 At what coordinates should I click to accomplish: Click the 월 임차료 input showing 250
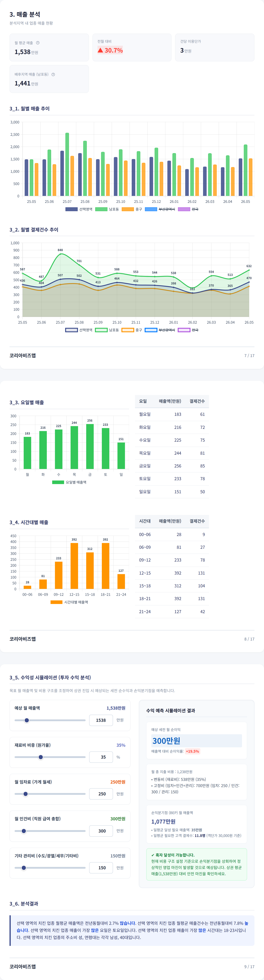click(101, 794)
